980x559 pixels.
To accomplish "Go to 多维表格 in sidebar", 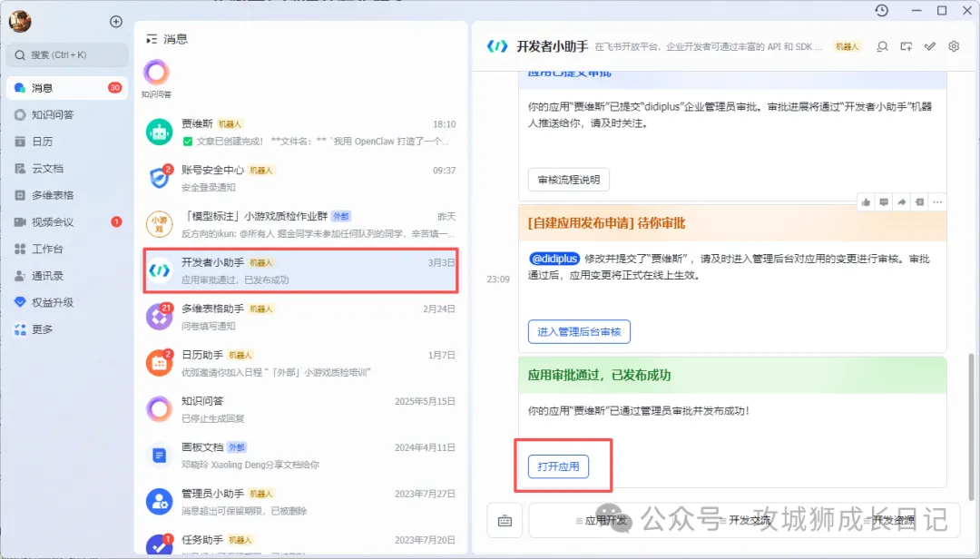I will [53, 195].
